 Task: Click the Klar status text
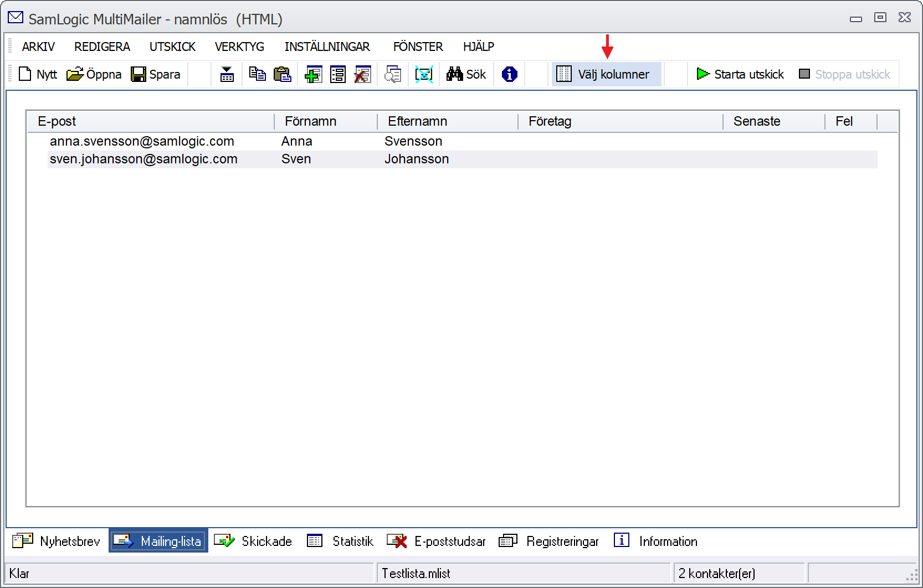click(19, 574)
